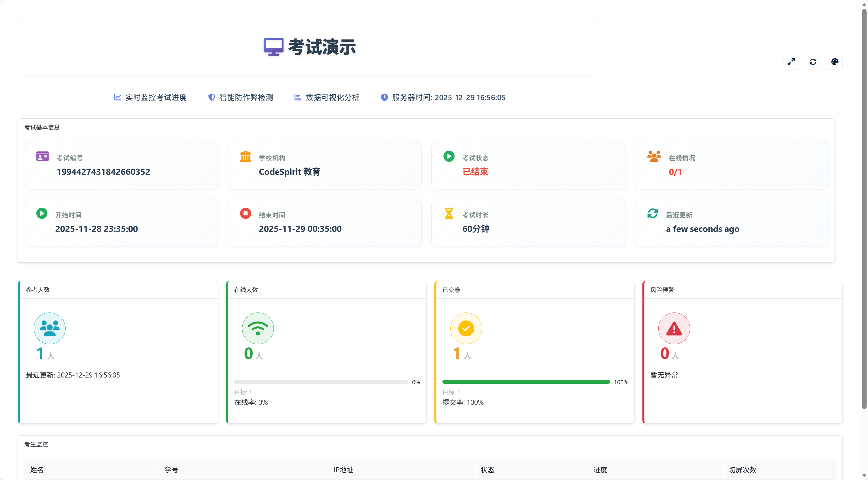Image resolution: width=868 pixels, height=480 pixels.
Task: Click the 姓名 column header
Action: click(37, 469)
